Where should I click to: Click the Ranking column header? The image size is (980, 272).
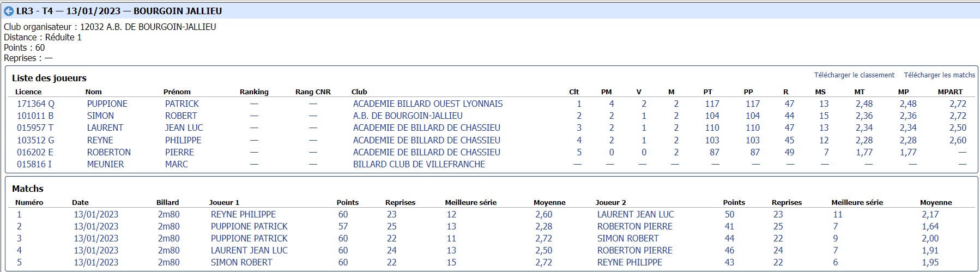(254, 92)
